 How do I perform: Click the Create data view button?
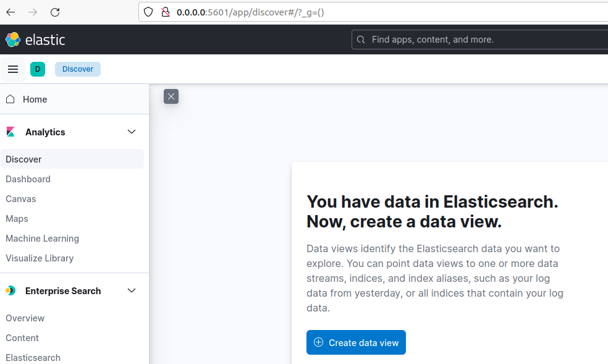pos(356,342)
